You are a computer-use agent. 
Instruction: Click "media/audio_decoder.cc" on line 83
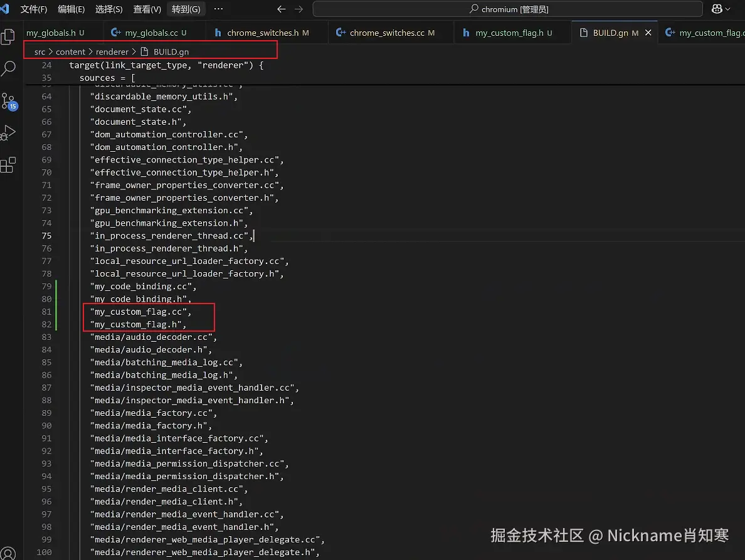coord(151,337)
